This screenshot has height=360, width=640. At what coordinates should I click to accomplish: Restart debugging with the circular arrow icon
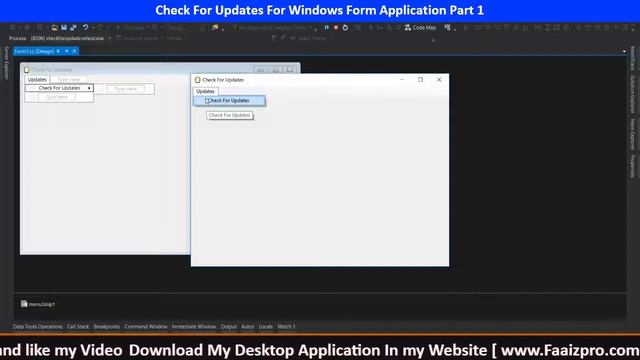point(345,27)
